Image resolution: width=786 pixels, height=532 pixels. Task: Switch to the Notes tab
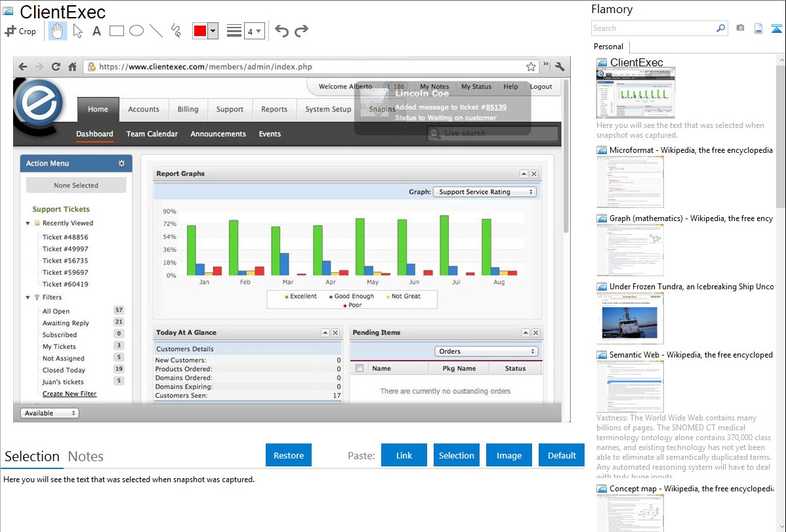[86, 457]
